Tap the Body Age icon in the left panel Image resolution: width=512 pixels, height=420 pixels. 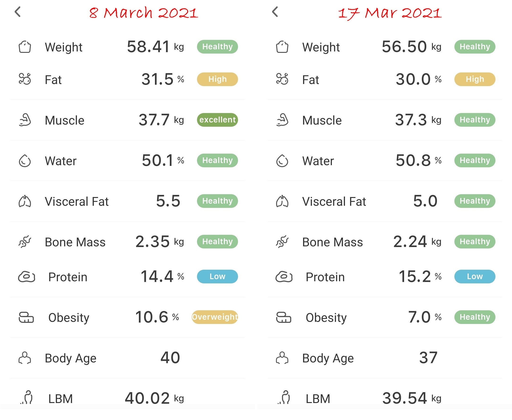click(x=25, y=358)
